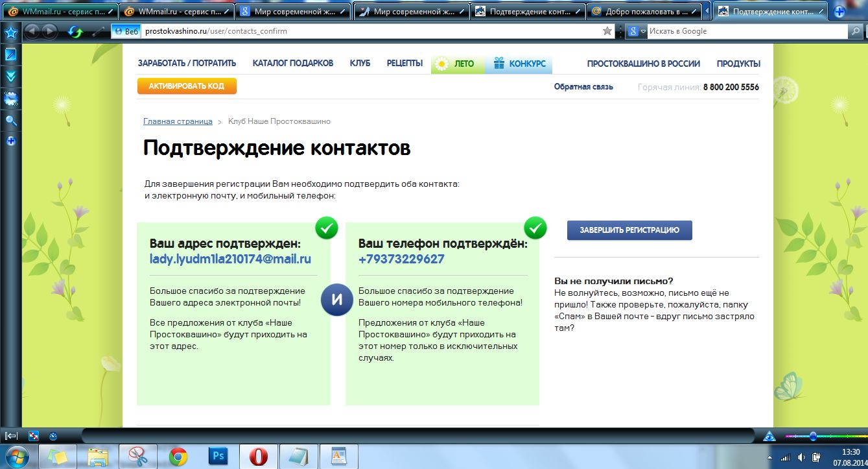Open the notes panel in Opera sidebar
The width and height of the screenshot is (868, 469).
pyautogui.click(x=10, y=54)
